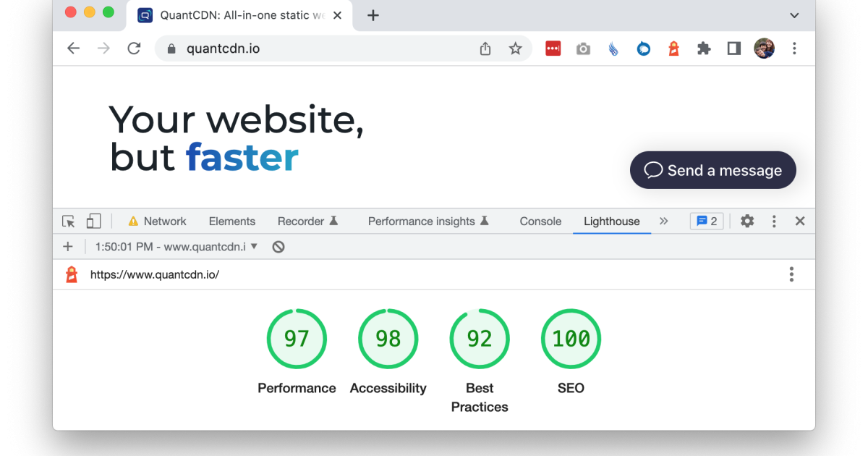Show more DevTools tabs chevron
The width and height of the screenshot is (868, 456).
pyautogui.click(x=664, y=221)
